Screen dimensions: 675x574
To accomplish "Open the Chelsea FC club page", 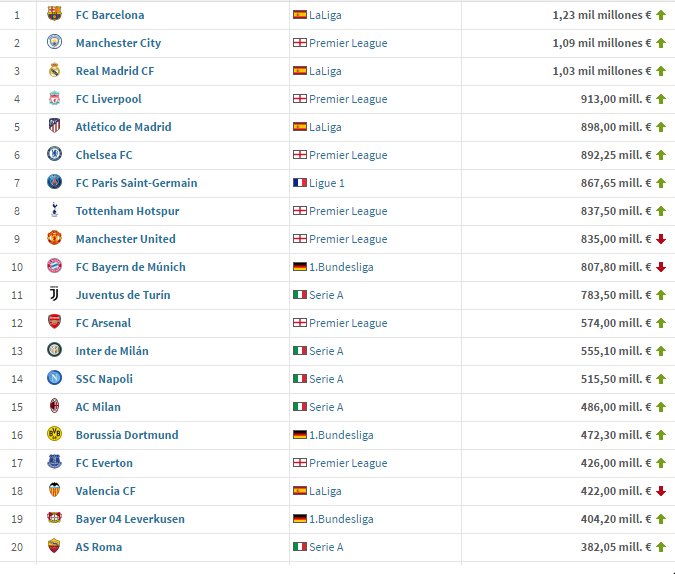I will tap(104, 155).
